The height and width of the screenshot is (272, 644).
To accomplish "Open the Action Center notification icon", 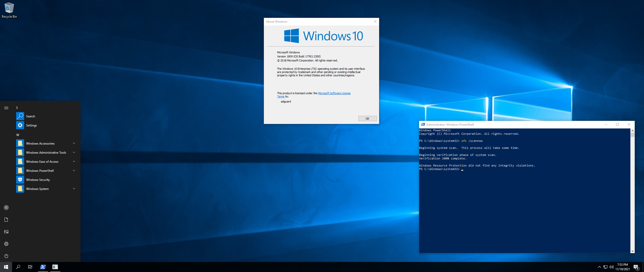I will point(636,267).
